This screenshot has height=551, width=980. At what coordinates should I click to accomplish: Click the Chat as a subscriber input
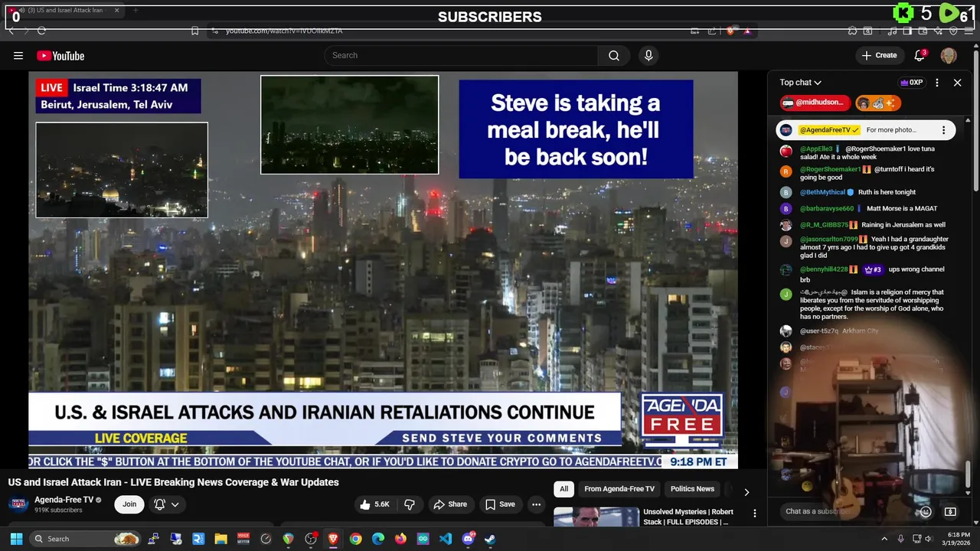point(848,511)
